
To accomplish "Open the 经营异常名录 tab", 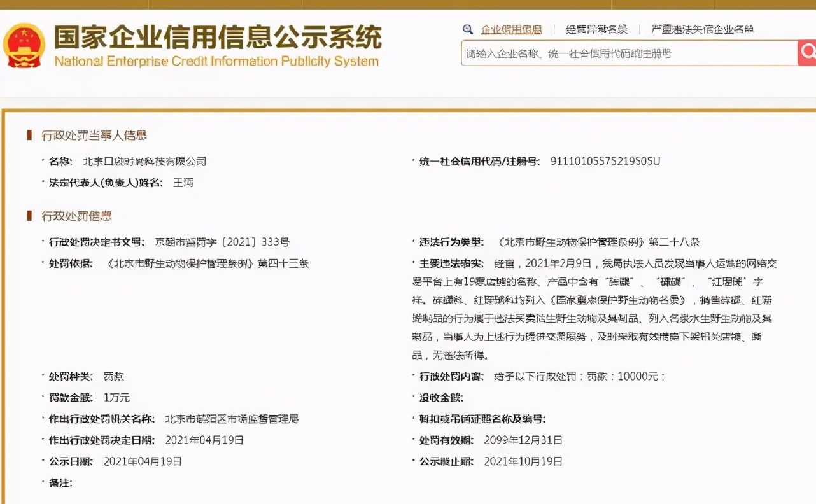I will click(596, 29).
